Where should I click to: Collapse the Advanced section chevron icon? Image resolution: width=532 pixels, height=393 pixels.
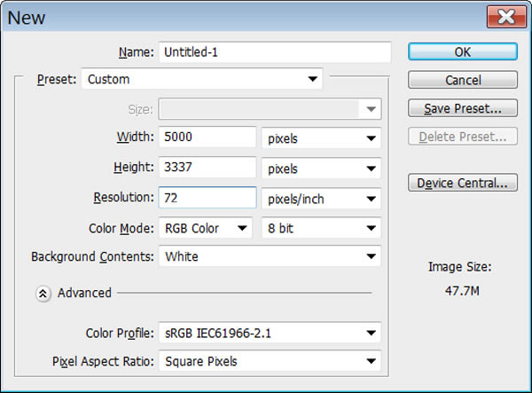(x=43, y=294)
